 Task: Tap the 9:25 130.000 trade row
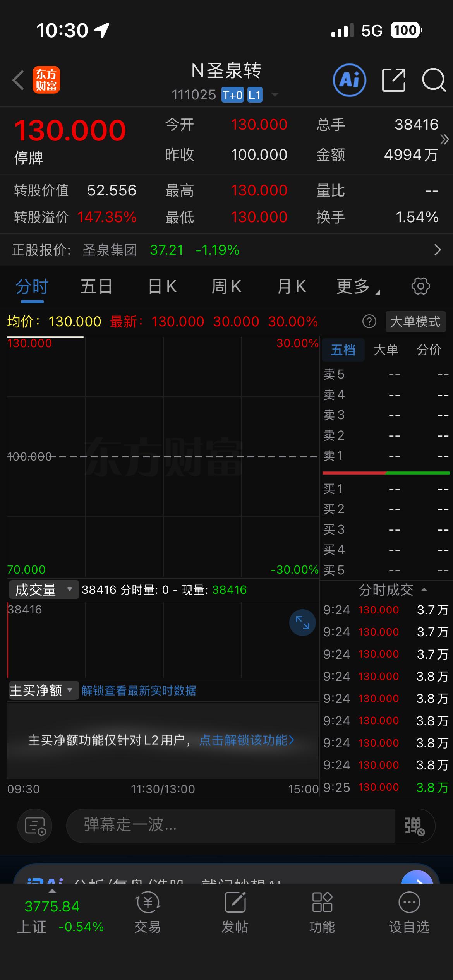pyautogui.click(x=386, y=787)
